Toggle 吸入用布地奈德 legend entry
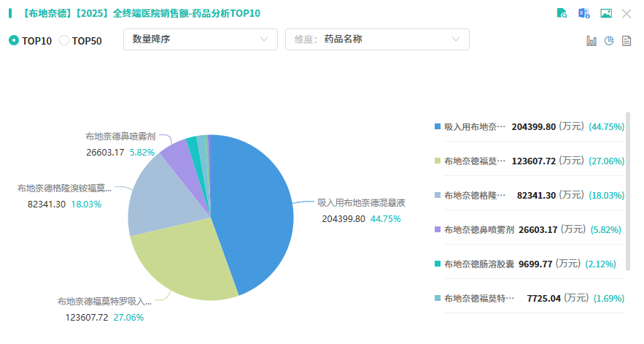The height and width of the screenshot is (344, 644). click(474, 126)
